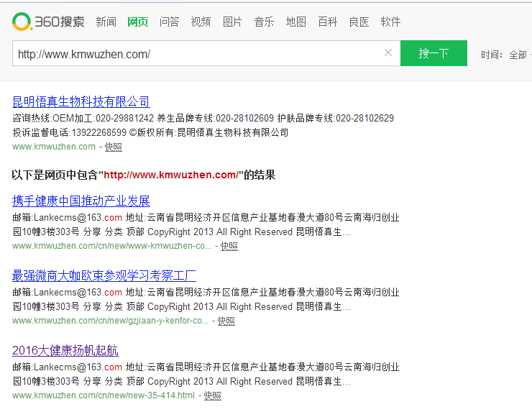Click URL ending www-kmwuzhen-co...
532x412 pixels.
tap(111, 246)
